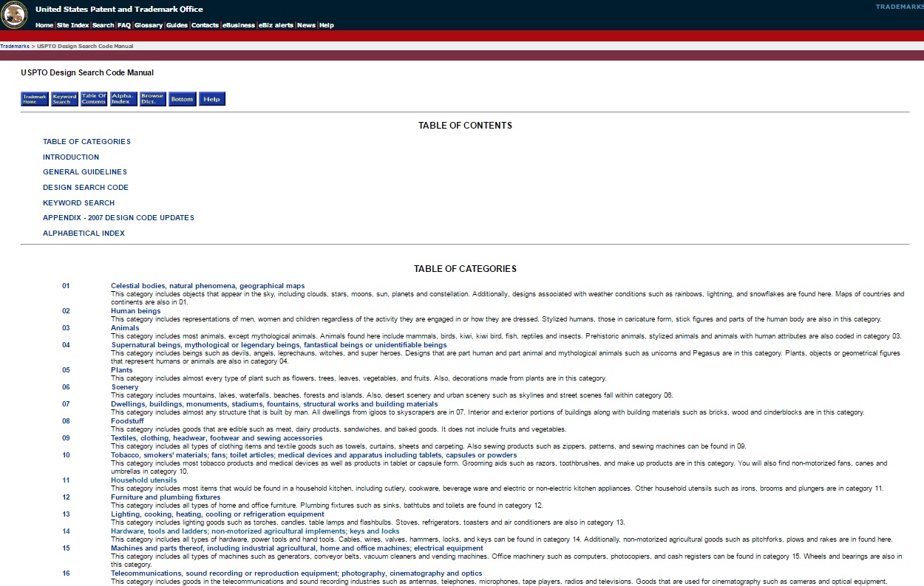Click the blue Help button

pos(212,99)
